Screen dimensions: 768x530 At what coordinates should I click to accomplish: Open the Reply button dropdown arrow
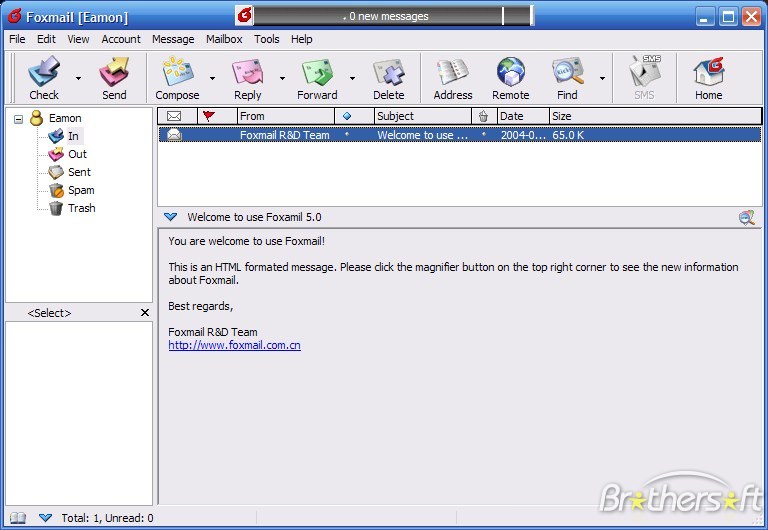(282, 78)
